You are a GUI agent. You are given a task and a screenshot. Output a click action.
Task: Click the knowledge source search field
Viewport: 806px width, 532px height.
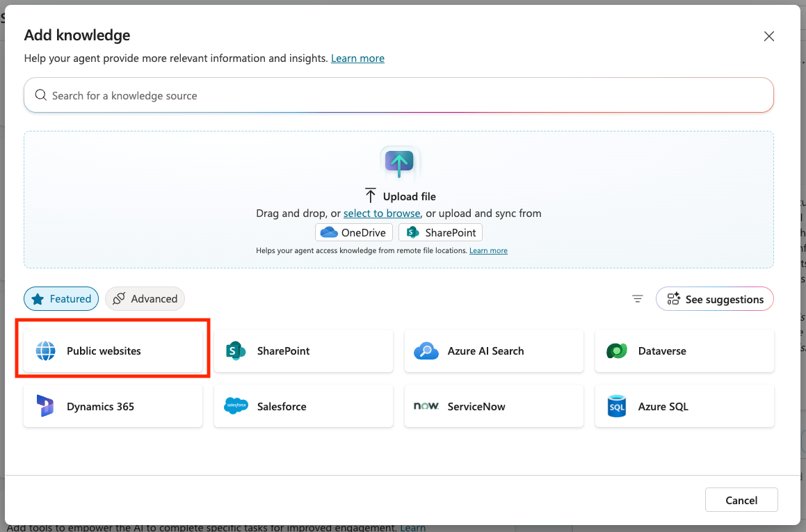(398, 95)
